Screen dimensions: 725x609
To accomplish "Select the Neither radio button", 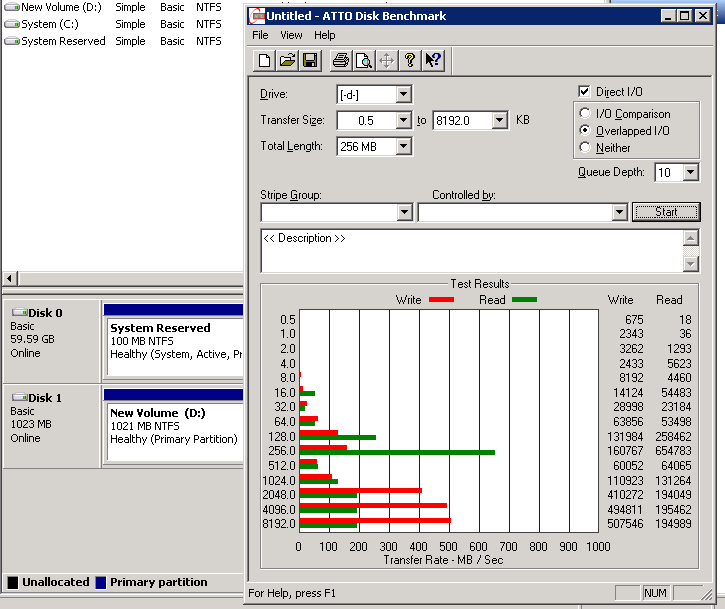I will tap(585, 148).
